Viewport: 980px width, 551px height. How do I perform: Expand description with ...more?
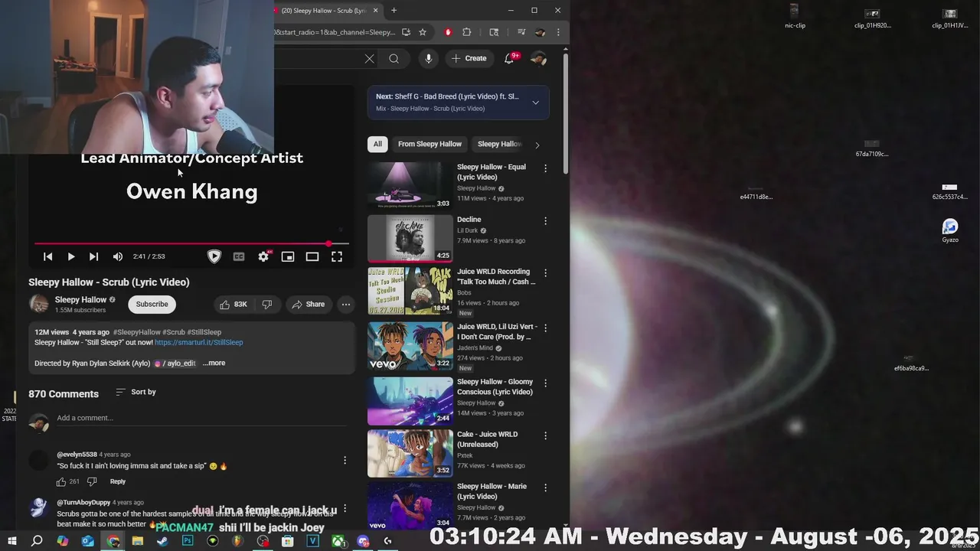(x=214, y=364)
